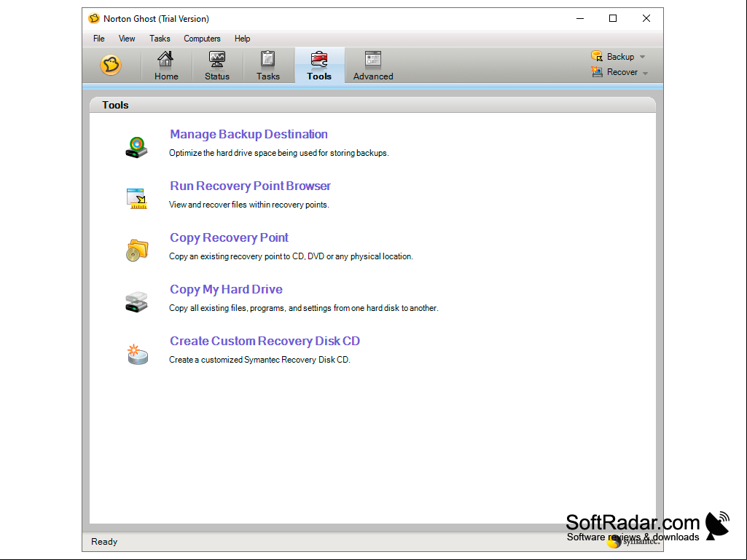Screen dimensions: 747x560
Task: Click the Home tab label
Action: [x=166, y=76]
